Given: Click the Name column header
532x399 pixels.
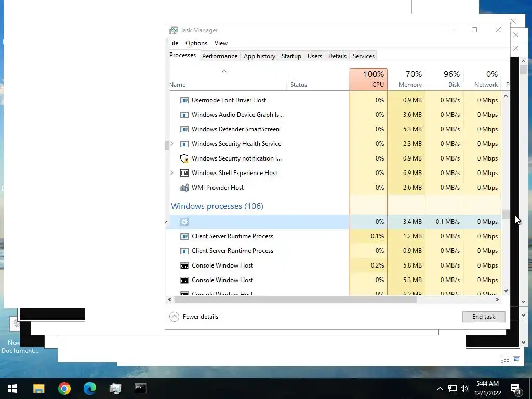Looking at the screenshot, I should pos(228,79).
